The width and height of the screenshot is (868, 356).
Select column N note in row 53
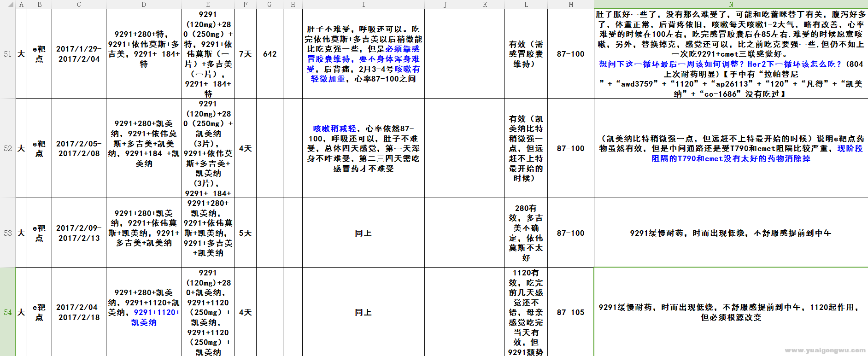coord(731,233)
